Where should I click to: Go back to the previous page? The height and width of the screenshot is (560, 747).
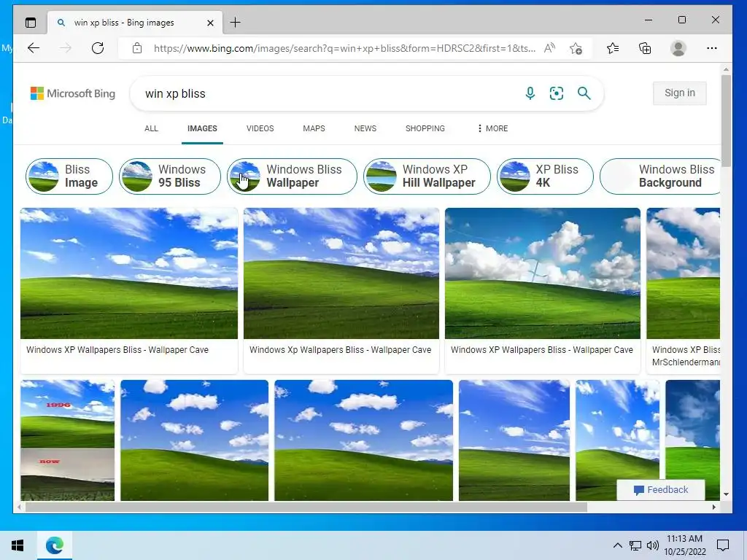(x=34, y=47)
